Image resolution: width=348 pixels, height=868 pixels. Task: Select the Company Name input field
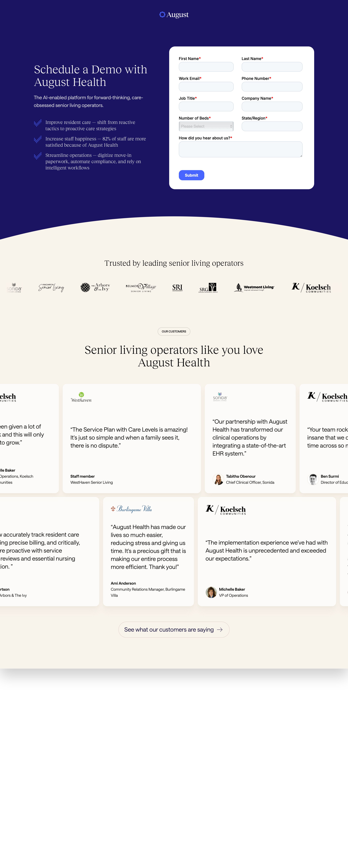click(x=272, y=106)
